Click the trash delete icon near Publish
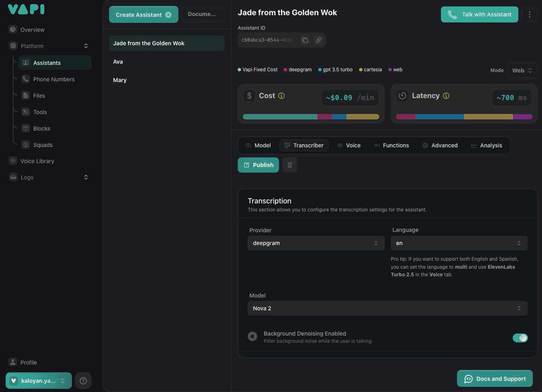Screen dimensions: 542x392 click(289, 165)
